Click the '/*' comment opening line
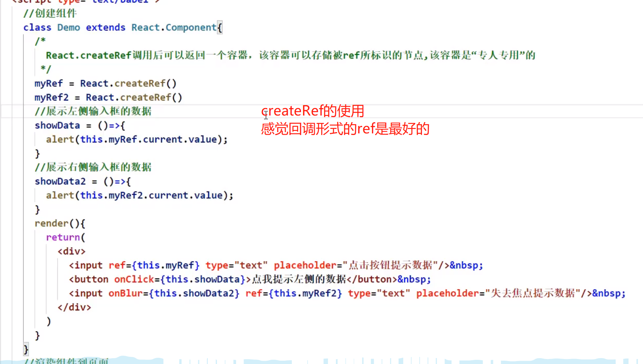The height and width of the screenshot is (364, 643). [x=40, y=41]
